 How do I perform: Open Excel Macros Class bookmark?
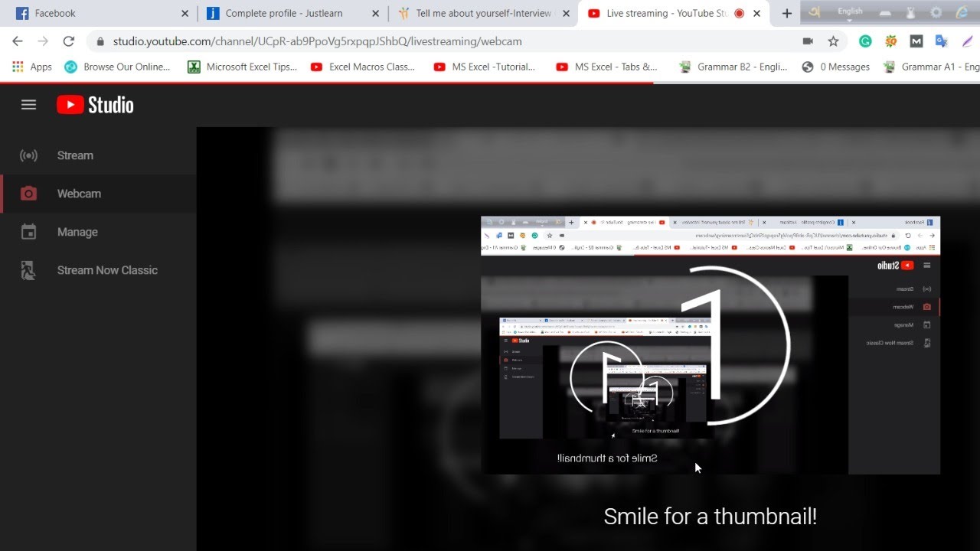click(x=363, y=67)
